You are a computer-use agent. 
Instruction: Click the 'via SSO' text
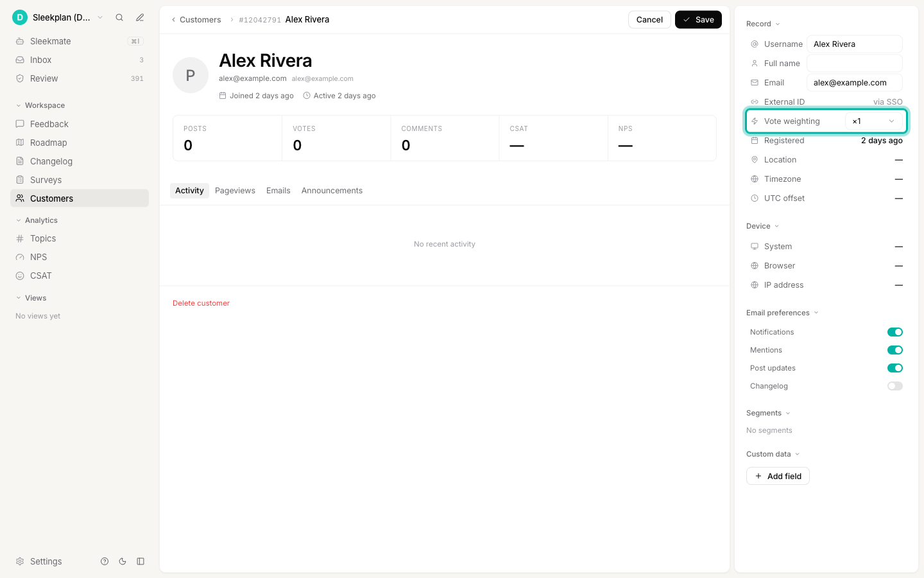coord(888,102)
